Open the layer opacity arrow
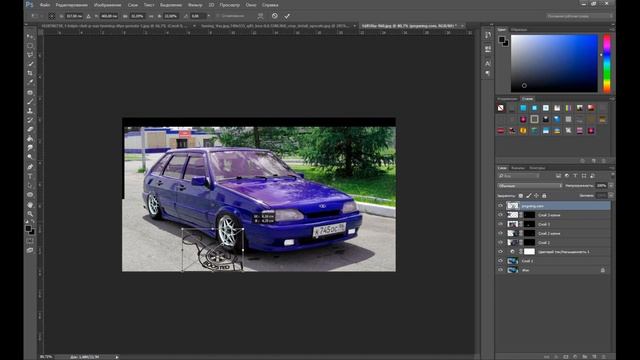Image resolution: width=640 pixels, height=360 pixels. coord(611,186)
